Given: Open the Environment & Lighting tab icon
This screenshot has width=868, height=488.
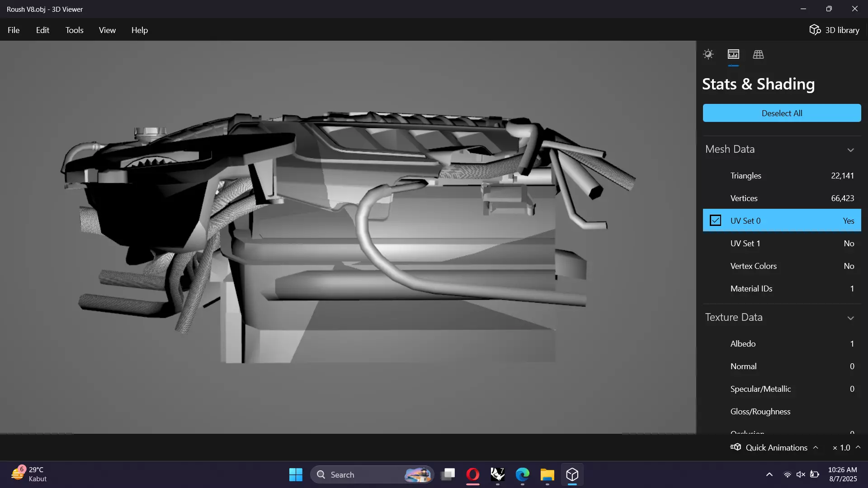Looking at the screenshot, I should pyautogui.click(x=708, y=54).
